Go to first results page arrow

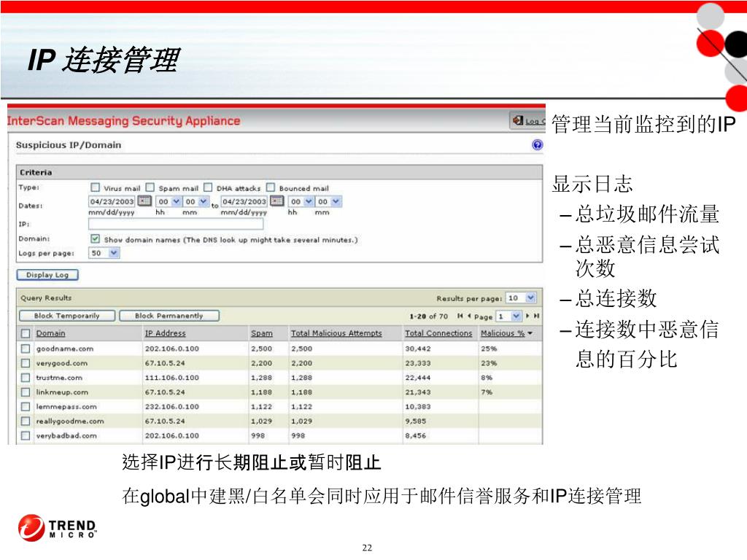pyautogui.click(x=460, y=316)
